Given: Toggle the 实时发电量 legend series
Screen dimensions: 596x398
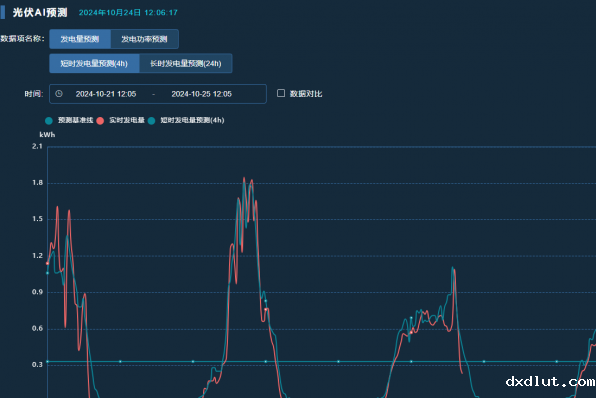Looking at the screenshot, I should [x=121, y=121].
